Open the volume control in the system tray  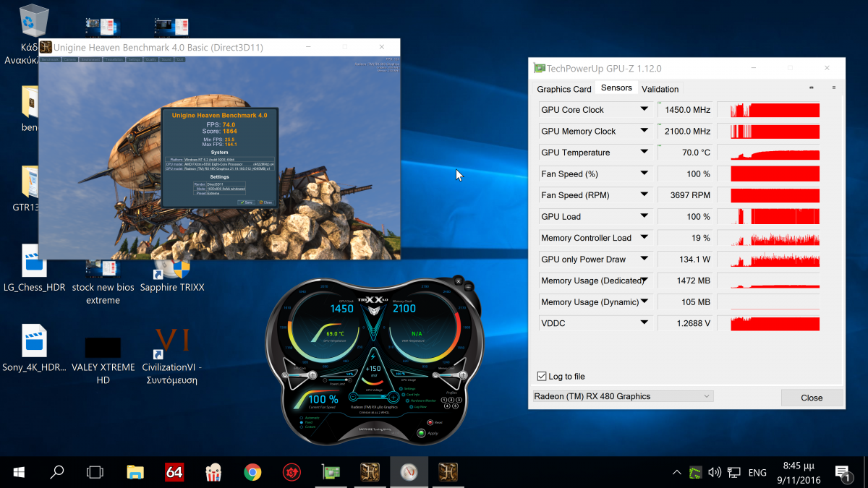click(715, 472)
